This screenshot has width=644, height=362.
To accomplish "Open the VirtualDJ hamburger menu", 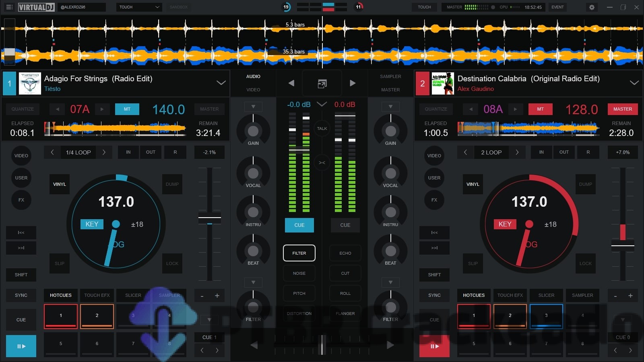I will point(9,7).
